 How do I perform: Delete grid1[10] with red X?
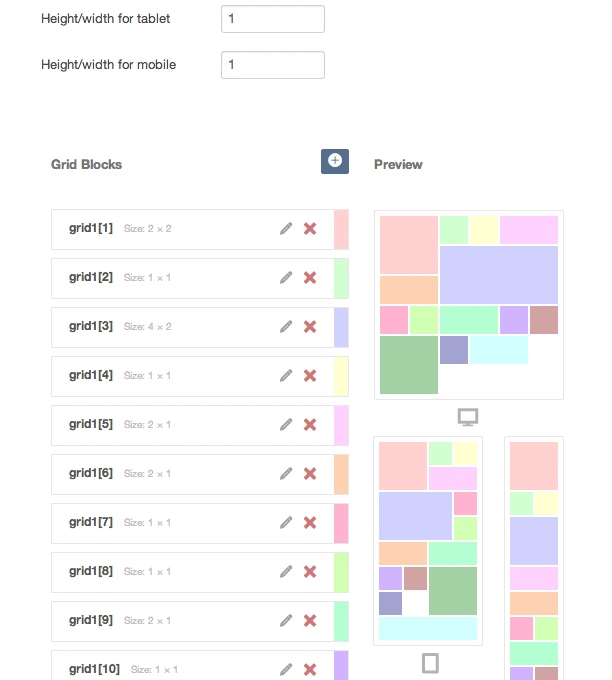click(x=310, y=670)
